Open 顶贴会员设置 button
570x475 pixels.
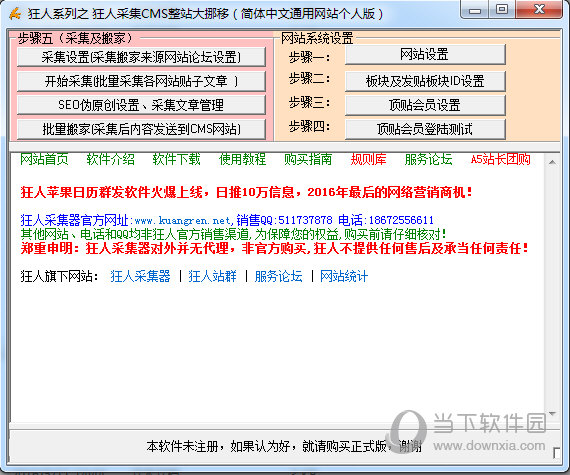click(x=425, y=105)
